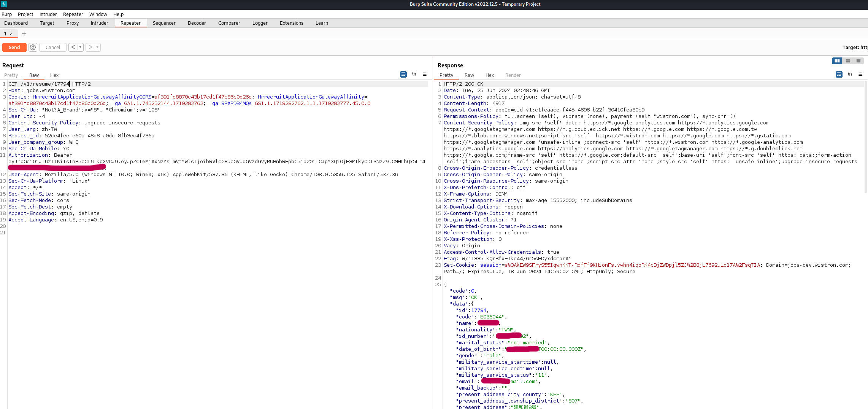Open Request panel options menu icon

coord(425,75)
